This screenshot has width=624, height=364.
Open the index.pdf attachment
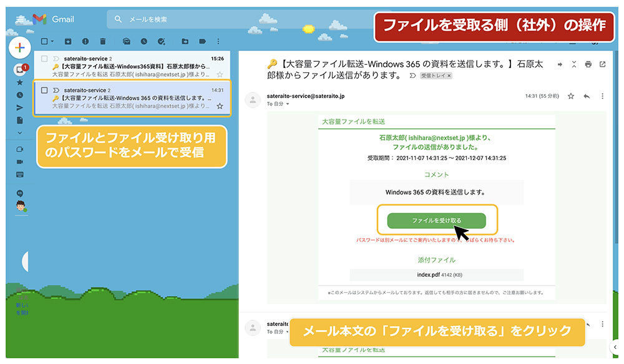coord(437,275)
